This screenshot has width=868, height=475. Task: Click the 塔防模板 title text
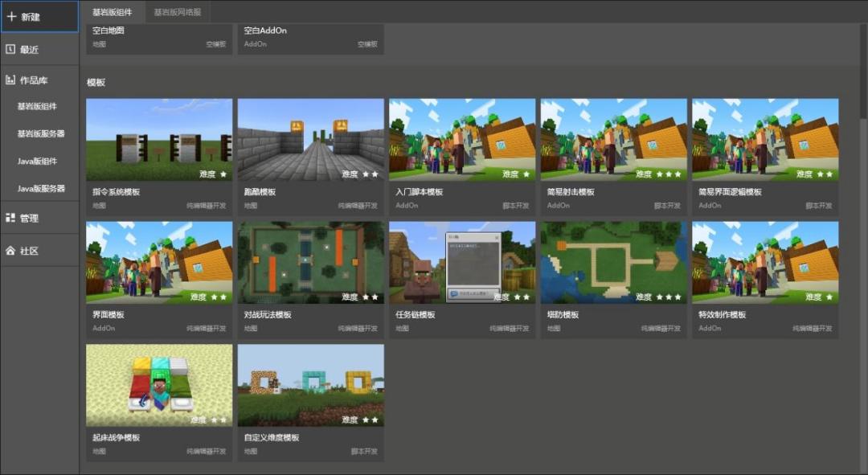click(563, 314)
